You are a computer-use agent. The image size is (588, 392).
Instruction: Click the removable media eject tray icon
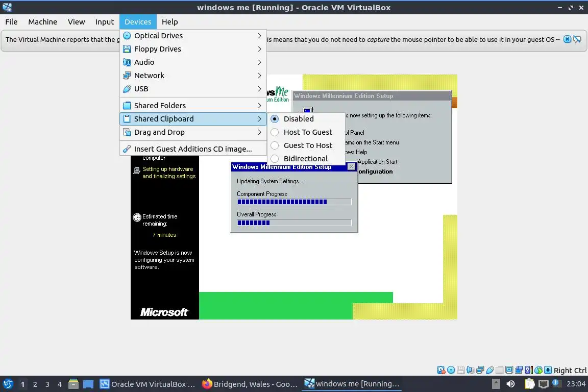point(496,384)
